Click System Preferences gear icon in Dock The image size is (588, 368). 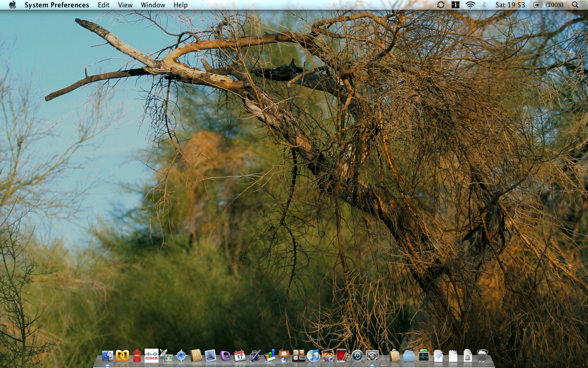(372, 356)
